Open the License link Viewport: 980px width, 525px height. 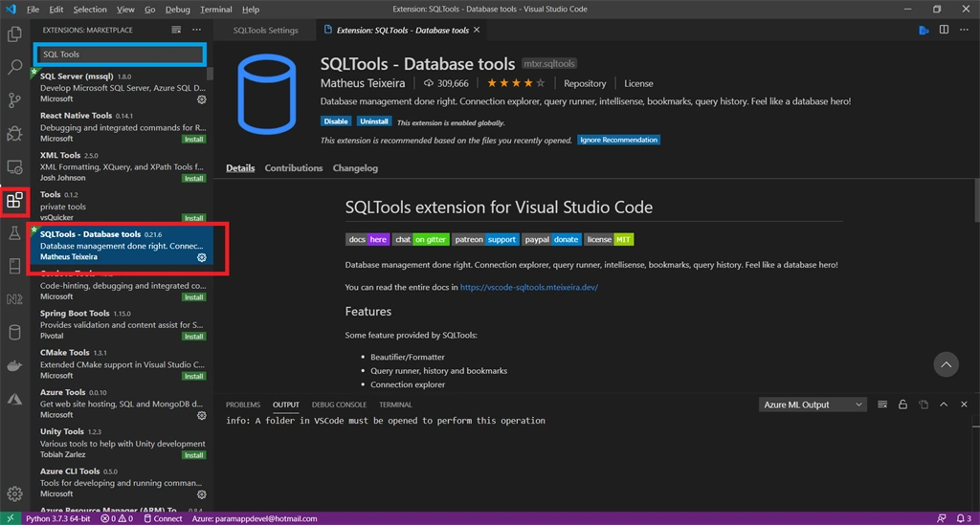(638, 83)
